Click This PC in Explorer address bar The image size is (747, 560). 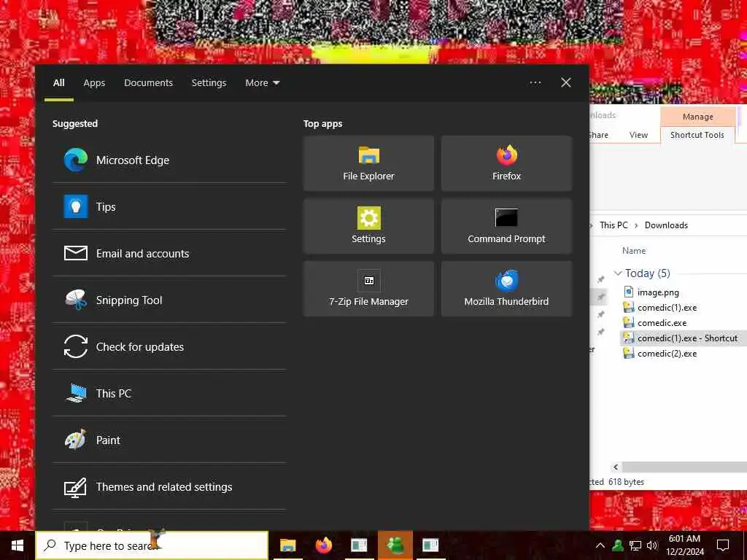coord(614,225)
